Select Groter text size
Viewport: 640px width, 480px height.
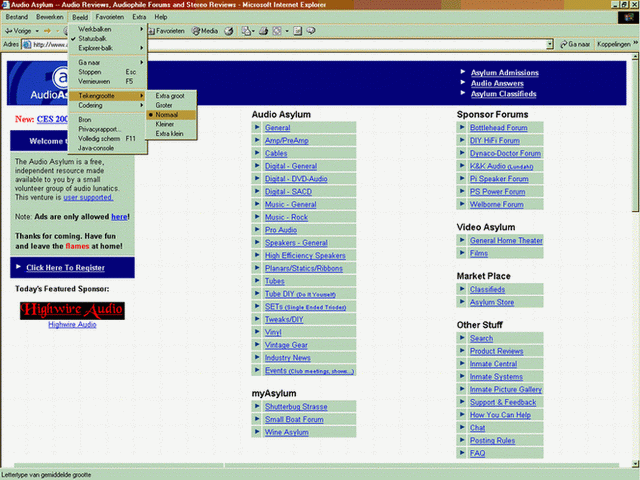[x=171, y=105]
